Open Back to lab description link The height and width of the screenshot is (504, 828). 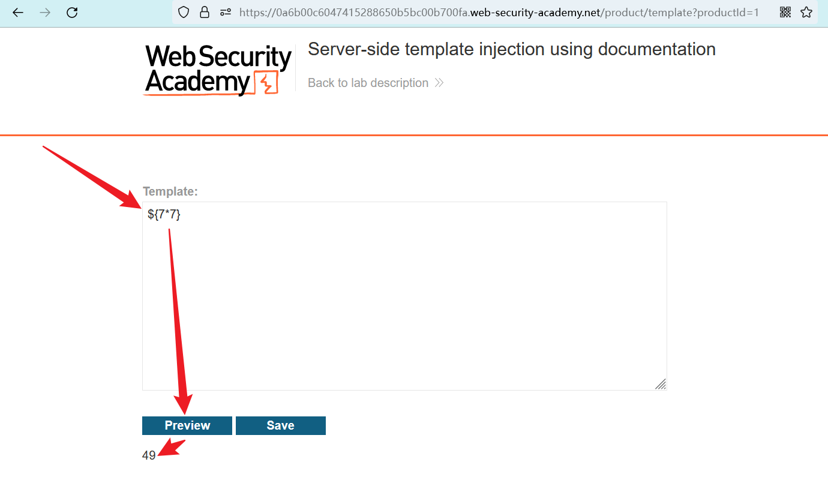point(368,83)
